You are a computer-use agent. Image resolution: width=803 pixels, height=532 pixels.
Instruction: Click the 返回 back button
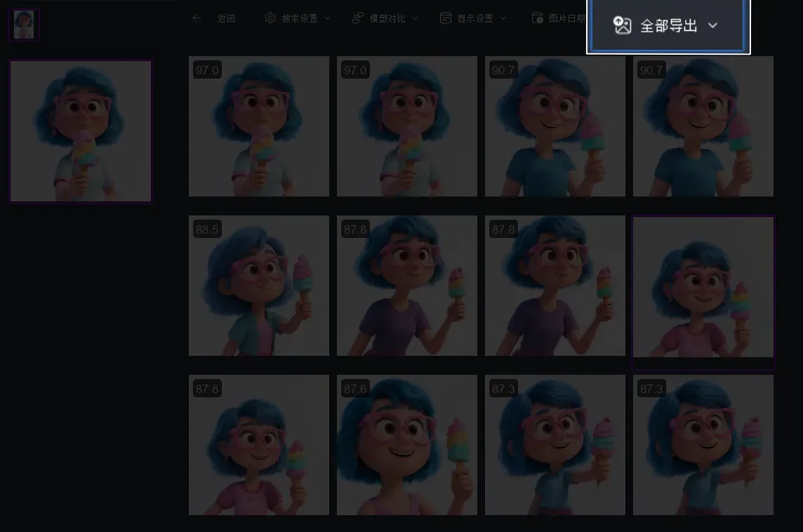227,18
